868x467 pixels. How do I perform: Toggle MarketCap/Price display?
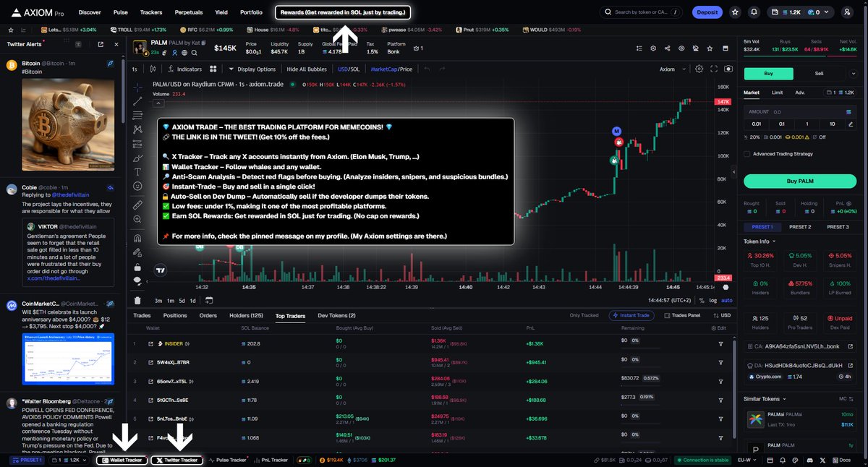point(391,69)
